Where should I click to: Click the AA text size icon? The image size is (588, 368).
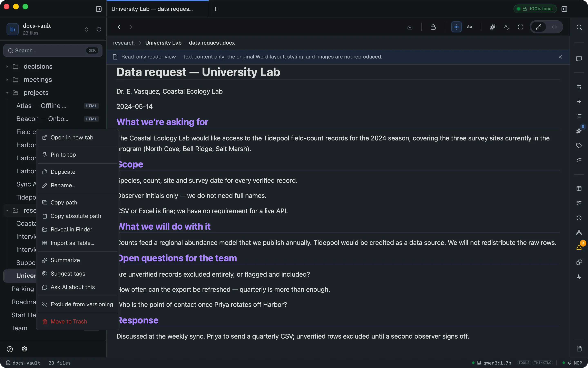[x=470, y=27]
